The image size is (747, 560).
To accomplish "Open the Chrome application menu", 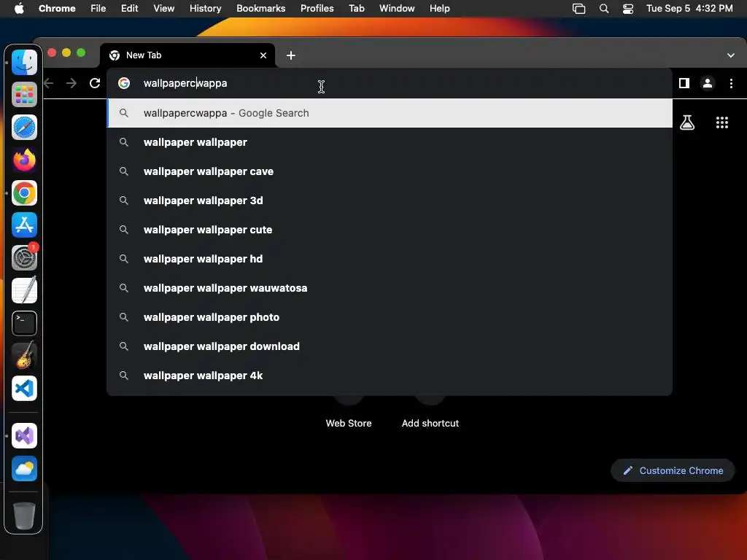I will 57,9.
